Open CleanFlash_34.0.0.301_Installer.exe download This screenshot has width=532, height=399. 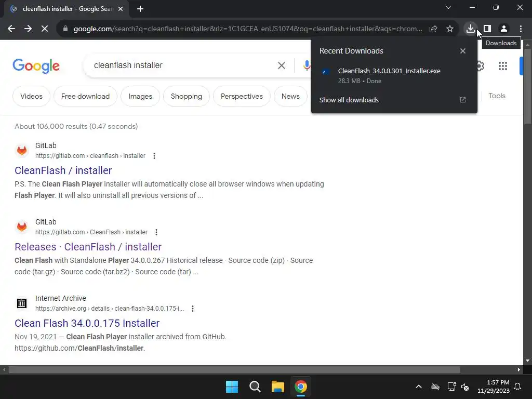pyautogui.click(x=389, y=76)
